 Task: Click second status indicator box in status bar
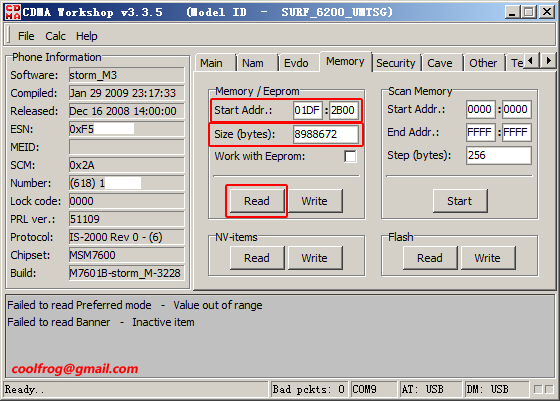click(549, 389)
